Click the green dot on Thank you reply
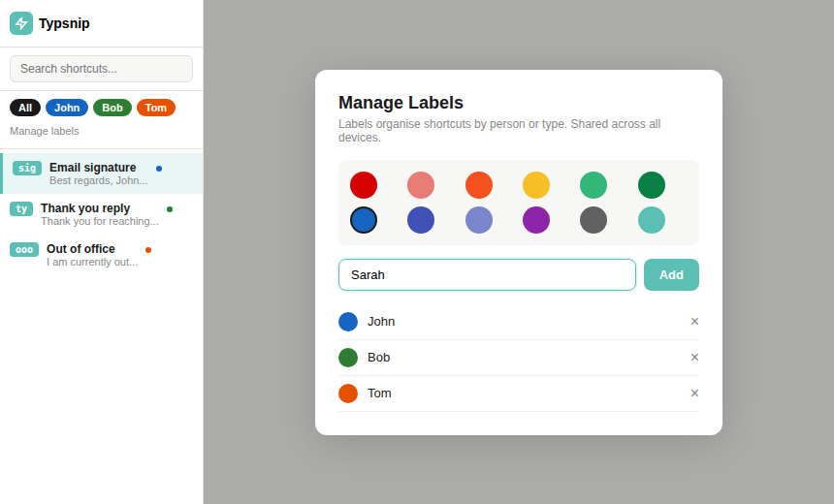The image size is (834, 504). [170, 209]
